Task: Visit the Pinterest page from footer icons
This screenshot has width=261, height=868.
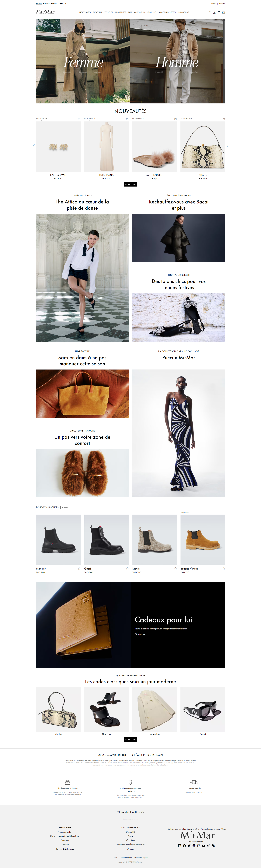Action: point(194,845)
